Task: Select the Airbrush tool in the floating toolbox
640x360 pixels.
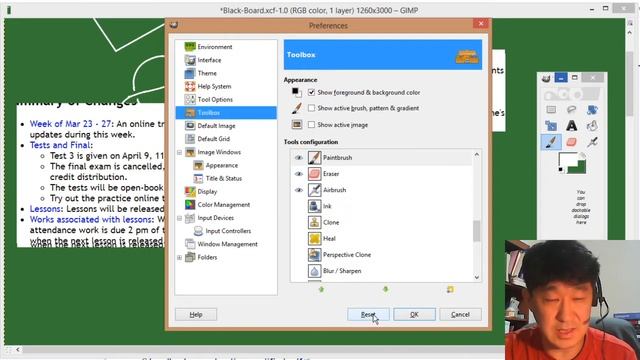Action: coord(592,142)
